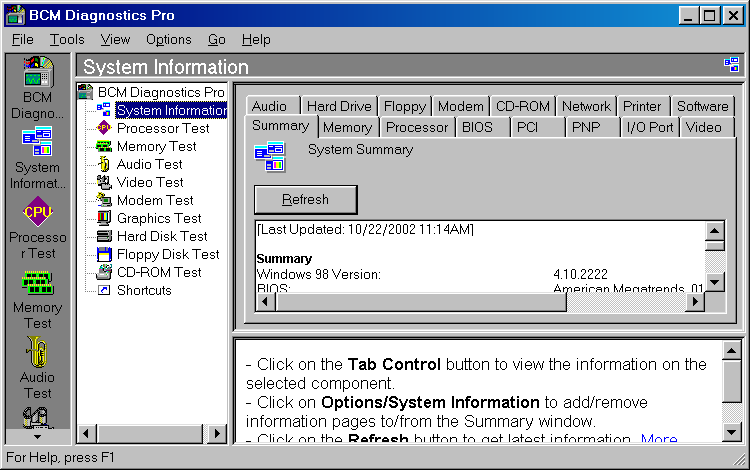Open the Tools menu

point(67,40)
